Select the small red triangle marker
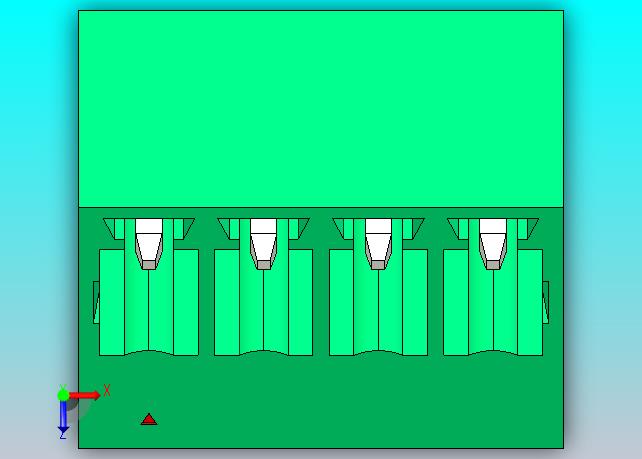 point(149,419)
